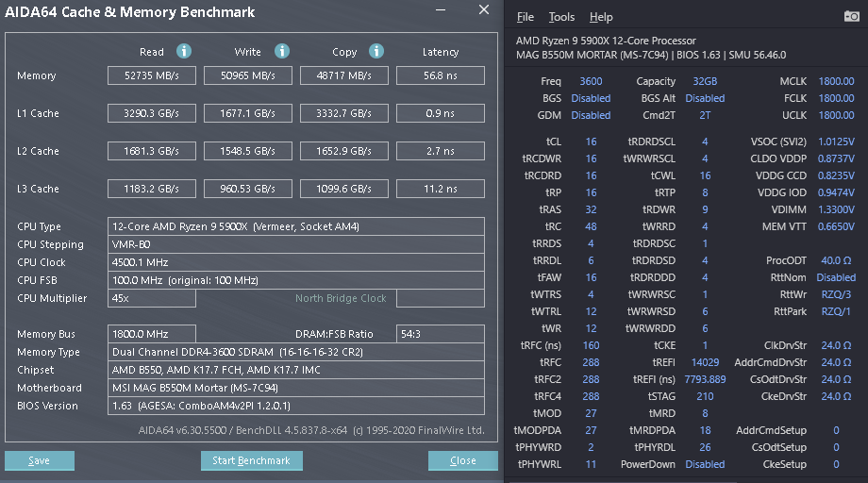This screenshot has height=483, width=868.
Task: Click the L2 Cache write value 1548.5 GB/s
Action: pos(248,151)
